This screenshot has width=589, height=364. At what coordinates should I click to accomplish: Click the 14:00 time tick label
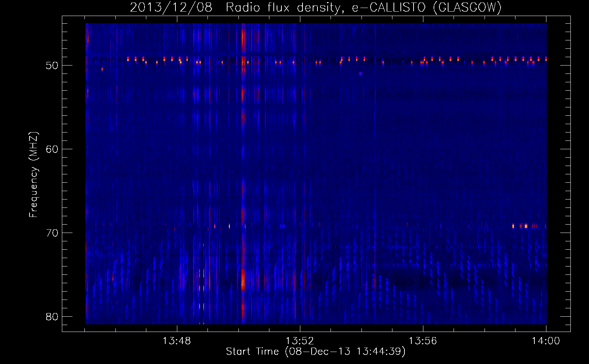546,341
